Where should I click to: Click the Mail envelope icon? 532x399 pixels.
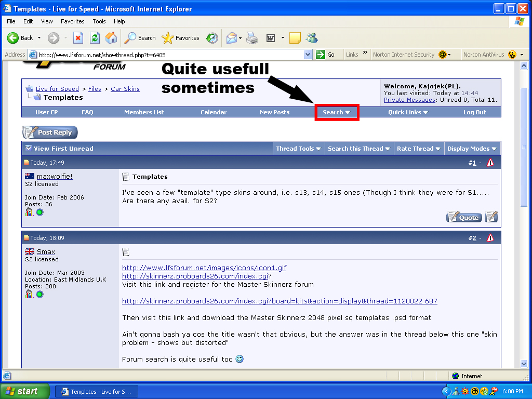coord(231,38)
